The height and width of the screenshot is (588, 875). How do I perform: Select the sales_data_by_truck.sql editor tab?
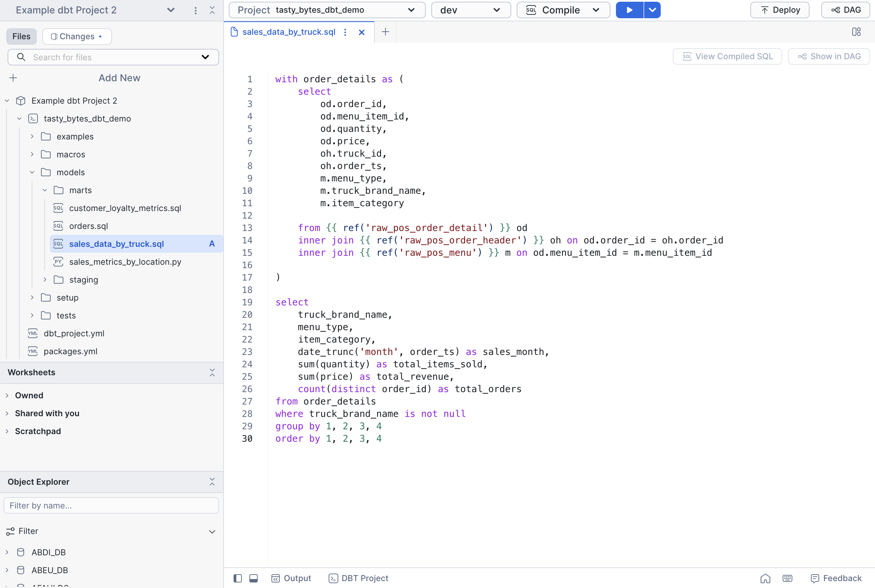click(289, 32)
